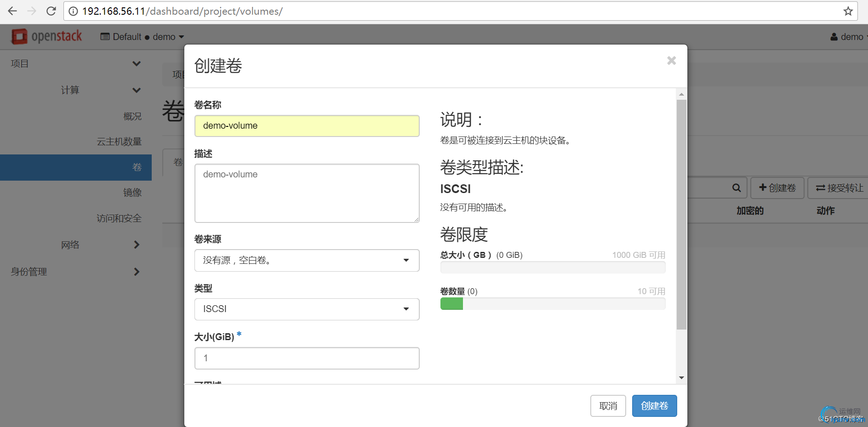Click the demo user icon
This screenshot has width=868, height=427.
pyautogui.click(x=834, y=37)
